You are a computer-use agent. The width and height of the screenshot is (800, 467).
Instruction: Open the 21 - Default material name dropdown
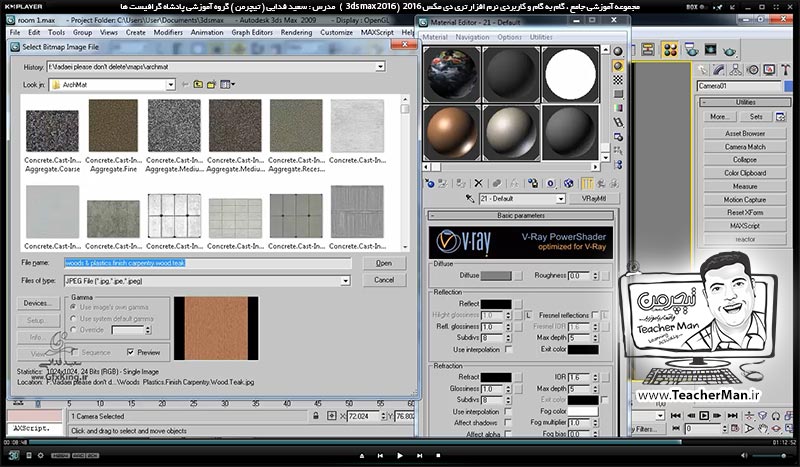561,199
